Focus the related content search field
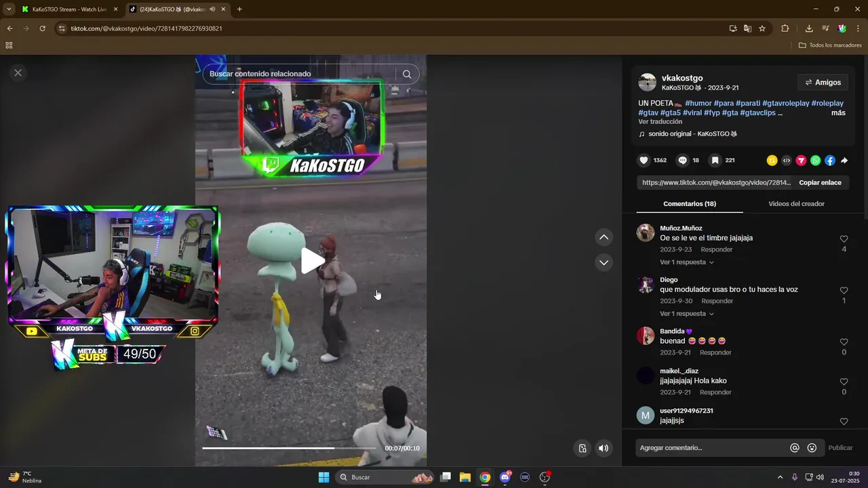The width and height of the screenshot is (868, 488). [298, 74]
